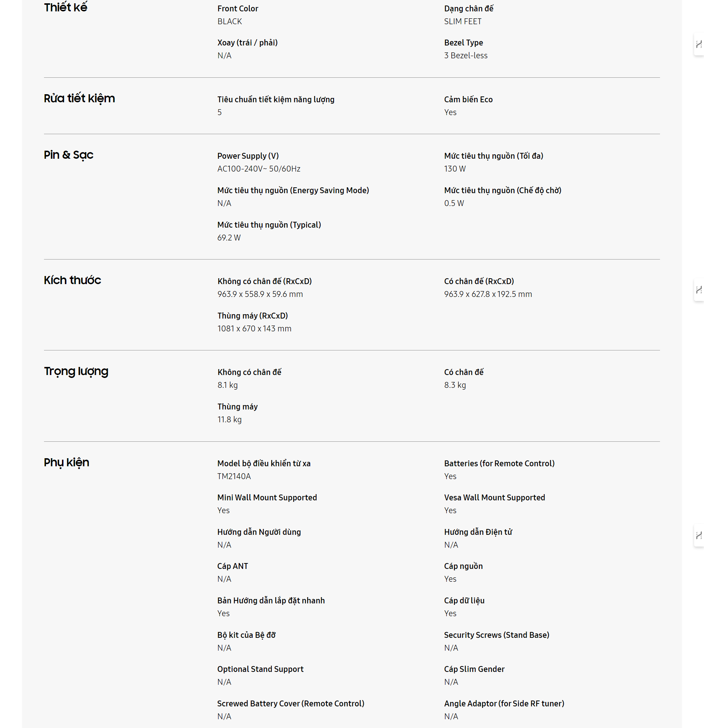The height and width of the screenshot is (728, 704).
Task: Click the remote model value TM2140A
Action: [234, 476]
